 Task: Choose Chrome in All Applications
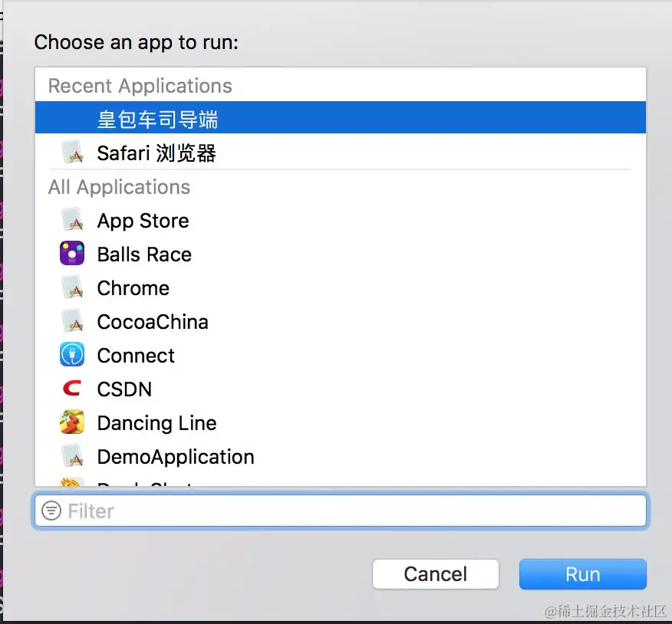coord(341,287)
